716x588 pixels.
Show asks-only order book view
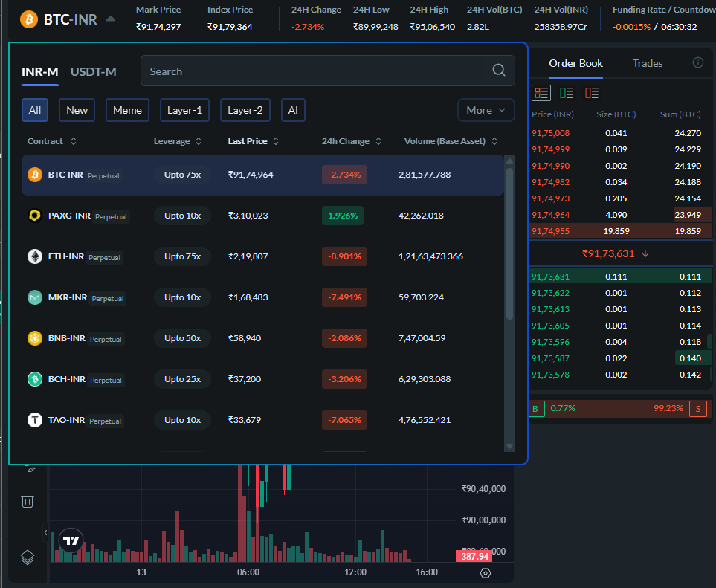tap(592, 93)
